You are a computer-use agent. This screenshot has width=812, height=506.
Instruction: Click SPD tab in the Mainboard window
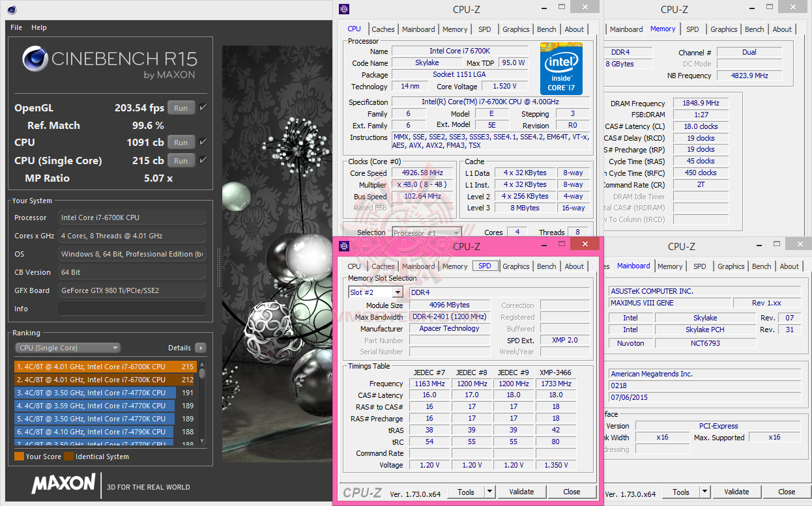(x=700, y=266)
